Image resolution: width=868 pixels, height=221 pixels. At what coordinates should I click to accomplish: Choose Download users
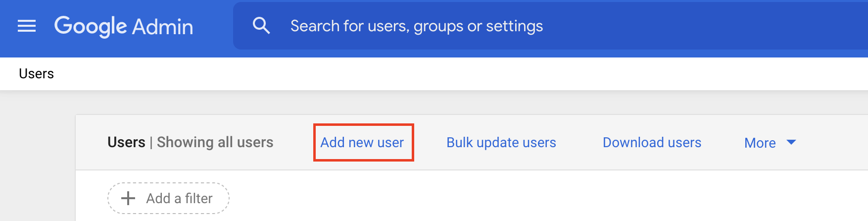tap(652, 143)
